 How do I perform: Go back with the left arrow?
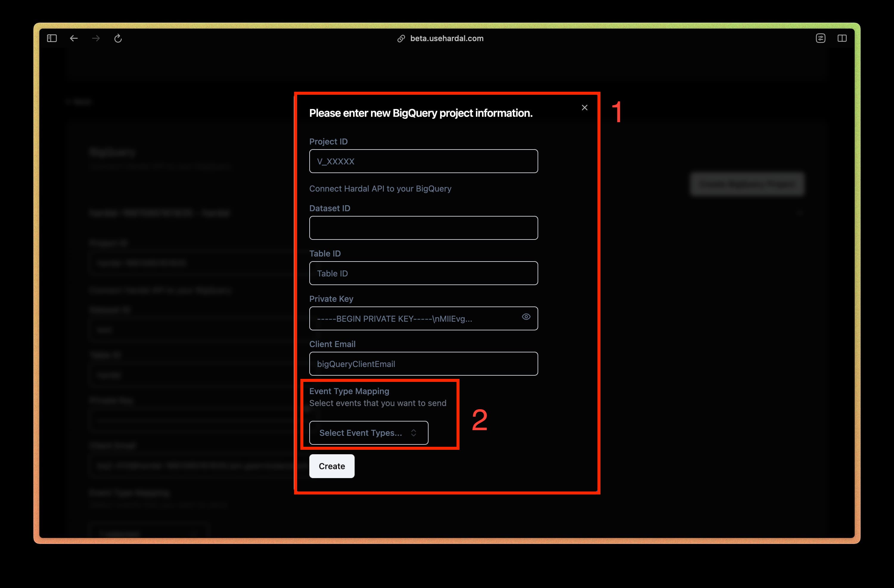(74, 38)
